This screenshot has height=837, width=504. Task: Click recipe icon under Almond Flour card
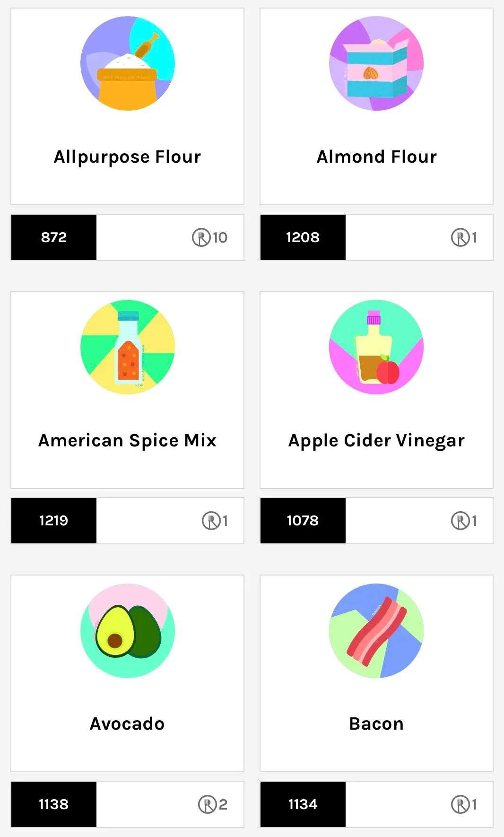(x=460, y=237)
